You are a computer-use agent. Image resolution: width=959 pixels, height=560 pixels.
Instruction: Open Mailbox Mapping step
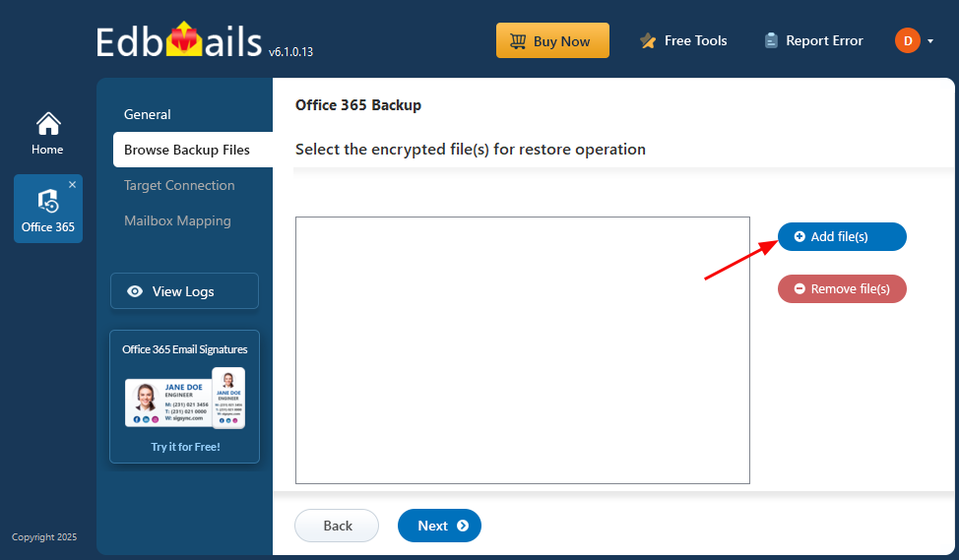coord(177,220)
